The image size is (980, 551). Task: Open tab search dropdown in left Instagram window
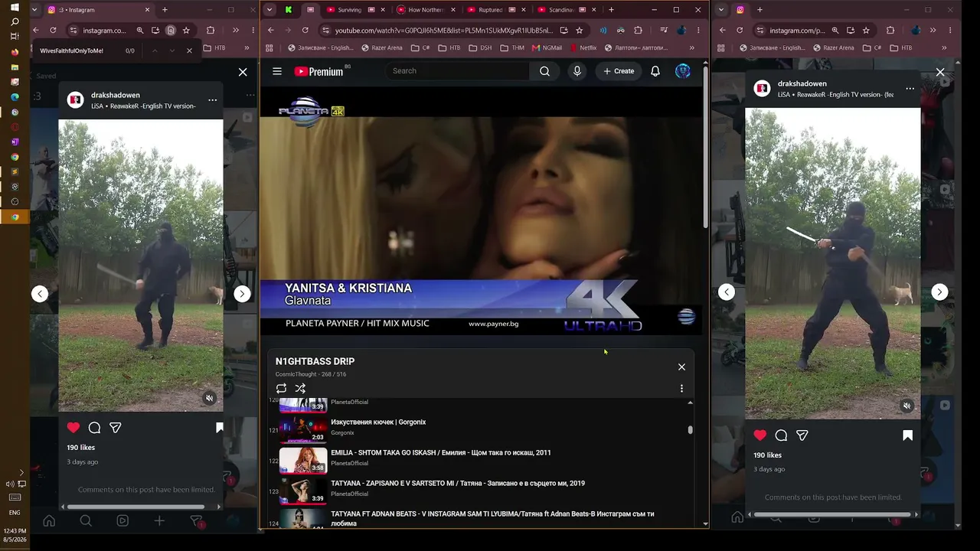tap(35, 10)
